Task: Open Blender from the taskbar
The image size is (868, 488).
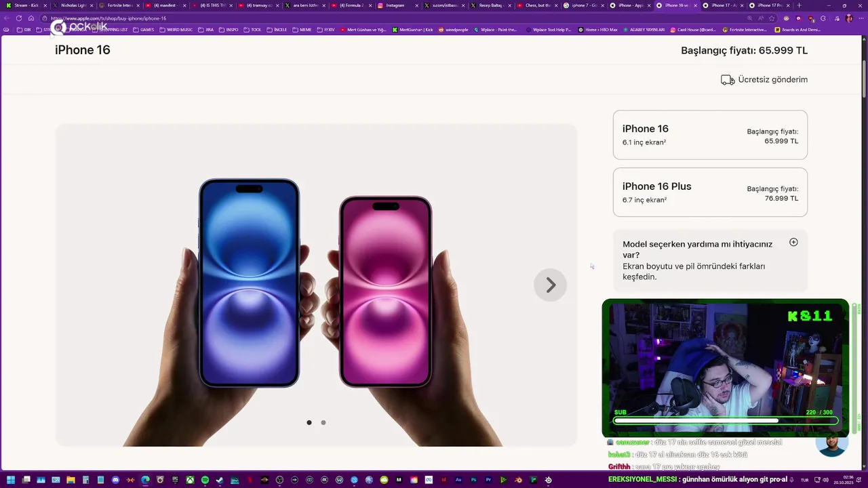Action: 518,481
